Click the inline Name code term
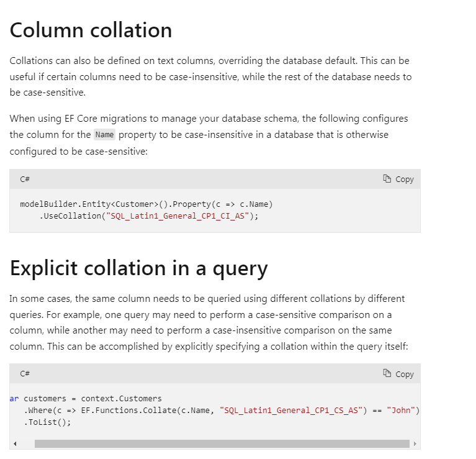The image size is (476, 459). 104,135
